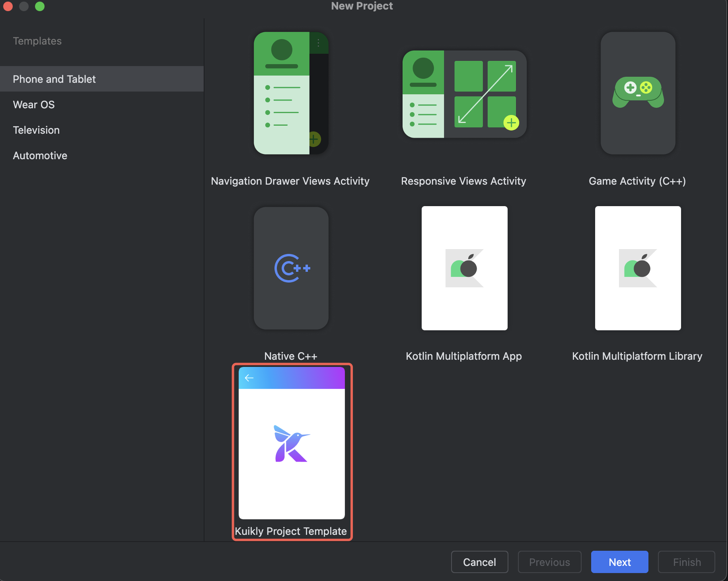Screen dimensions: 728x581
Task: Click the Kotlin Multiplatform App label
Action: point(464,356)
